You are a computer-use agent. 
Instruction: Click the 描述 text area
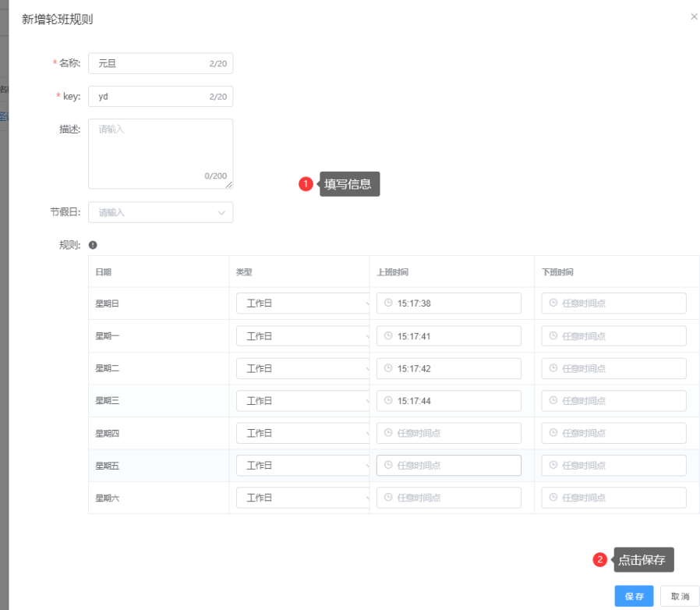click(x=160, y=153)
